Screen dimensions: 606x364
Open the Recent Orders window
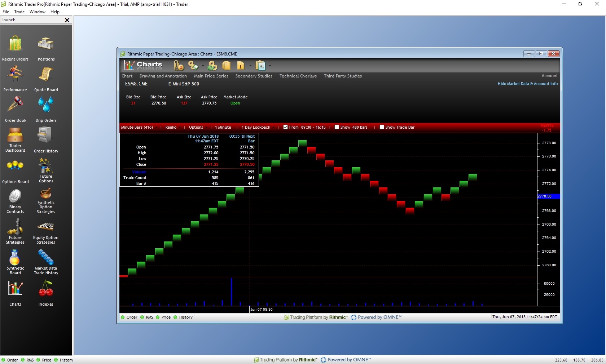tap(15, 48)
